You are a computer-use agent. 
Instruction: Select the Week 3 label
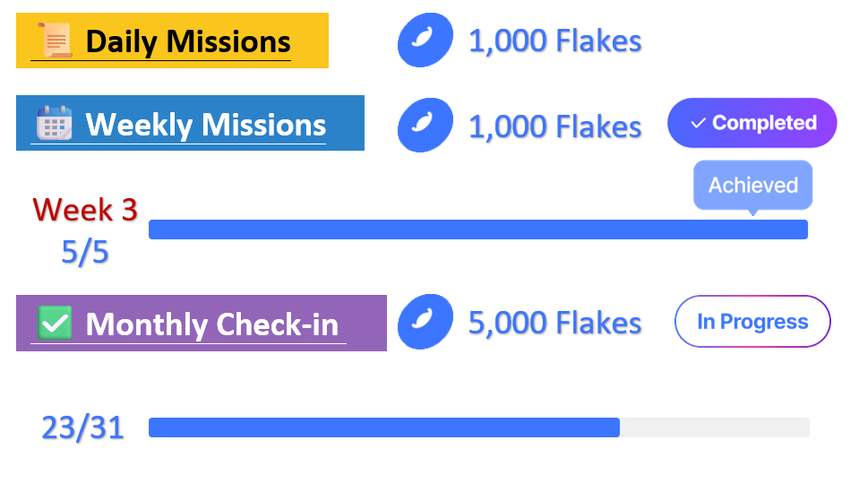(85, 210)
